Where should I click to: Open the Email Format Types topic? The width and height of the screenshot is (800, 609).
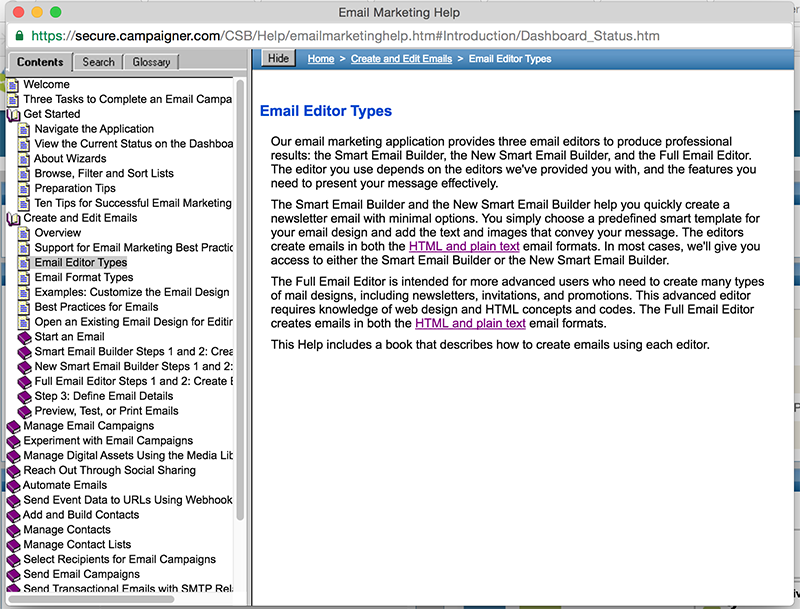click(84, 277)
